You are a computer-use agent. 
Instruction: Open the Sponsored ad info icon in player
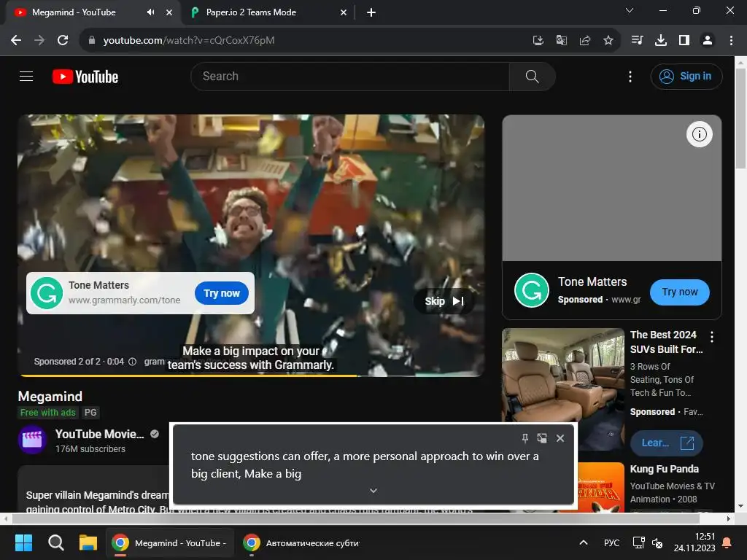133,362
